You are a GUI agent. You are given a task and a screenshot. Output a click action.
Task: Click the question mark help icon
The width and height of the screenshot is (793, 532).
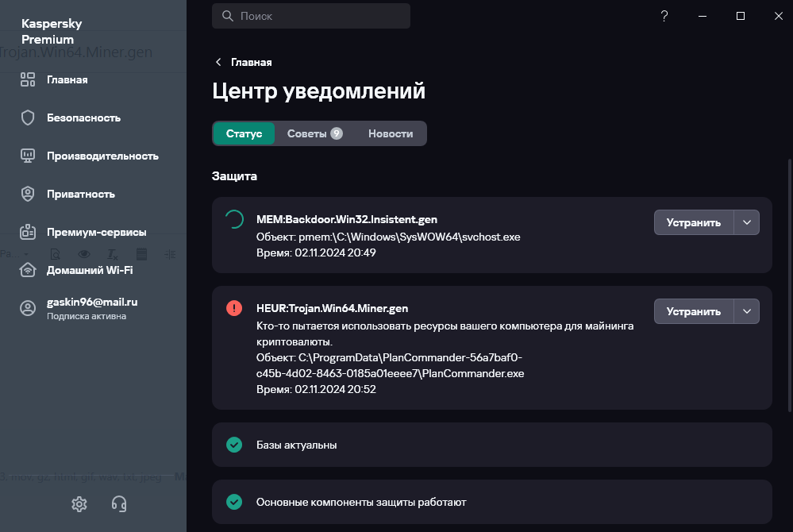[x=664, y=16]
